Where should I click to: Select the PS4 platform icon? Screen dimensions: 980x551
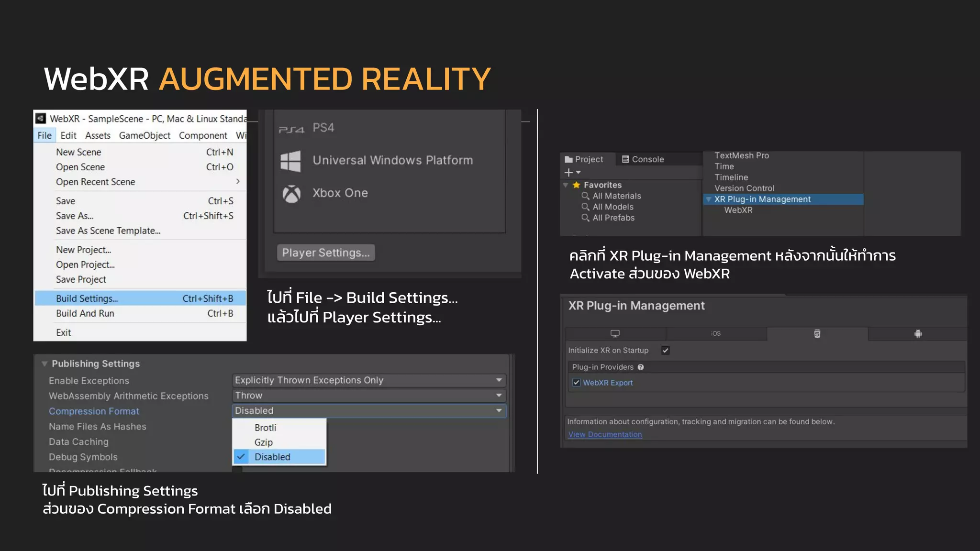coord(291,129)
